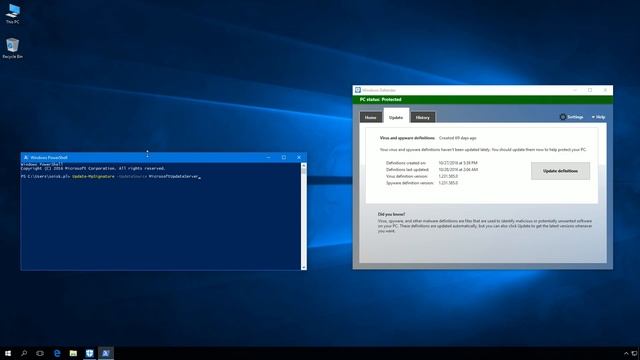This screenshot has width=640, height=360.
Task: Click the Copyright line in PowerShell
Action: click(x=93, y=168)
